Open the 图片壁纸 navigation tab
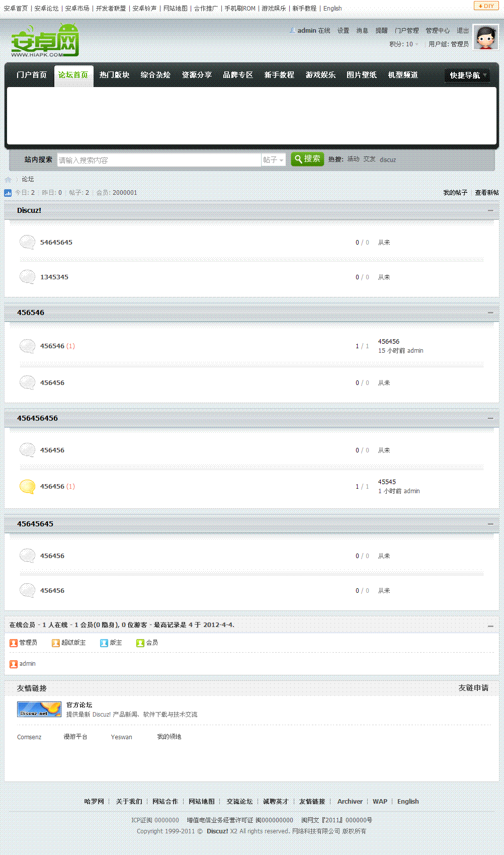This screenshot has width=504, height=855. click(362, 75)
